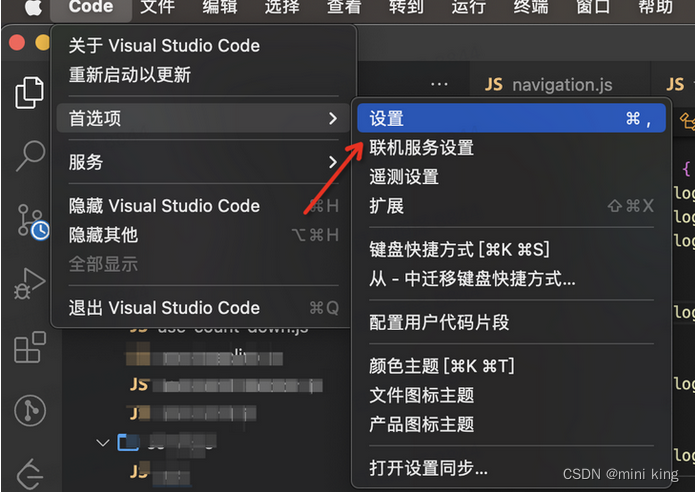Open the 终端 menu
Image resolution: width=695 pixels, height=492 pixels.
tap(531, 7)
